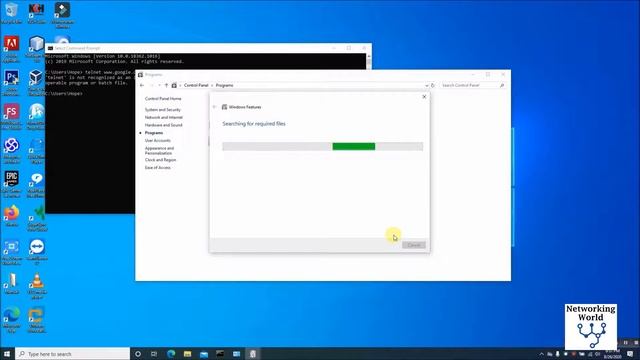Image resolution: width=640 pixels, height=360 pixels.
Task: Close the Windows Features dialog
Action: (x=424, y=97)
